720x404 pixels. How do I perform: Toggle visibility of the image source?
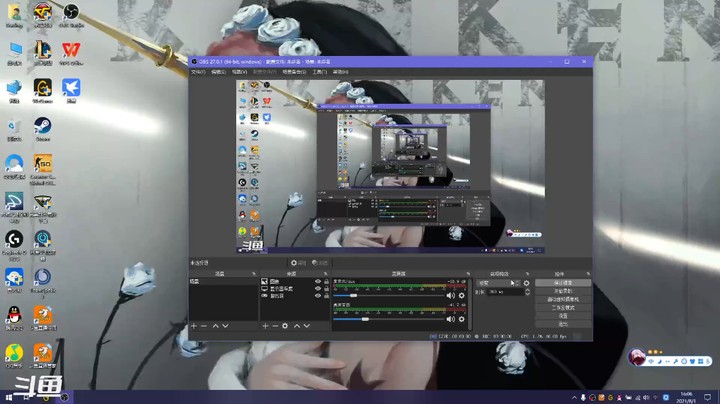[x=317, y=281]
